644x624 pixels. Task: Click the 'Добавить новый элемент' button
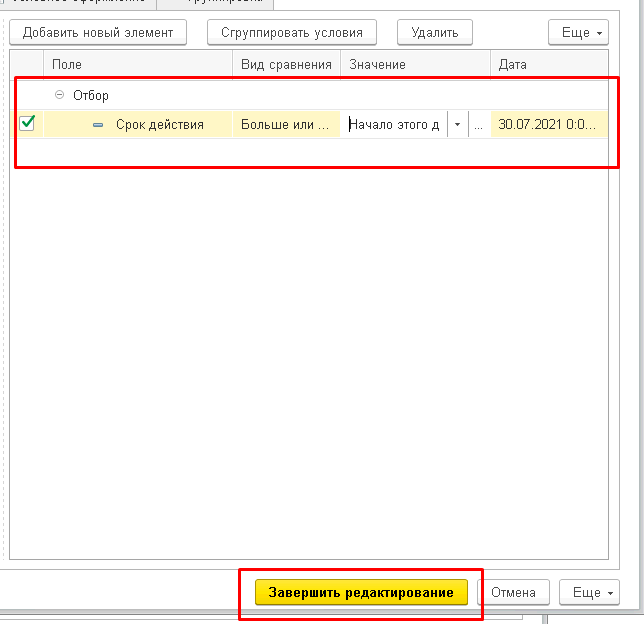point(98,32)
